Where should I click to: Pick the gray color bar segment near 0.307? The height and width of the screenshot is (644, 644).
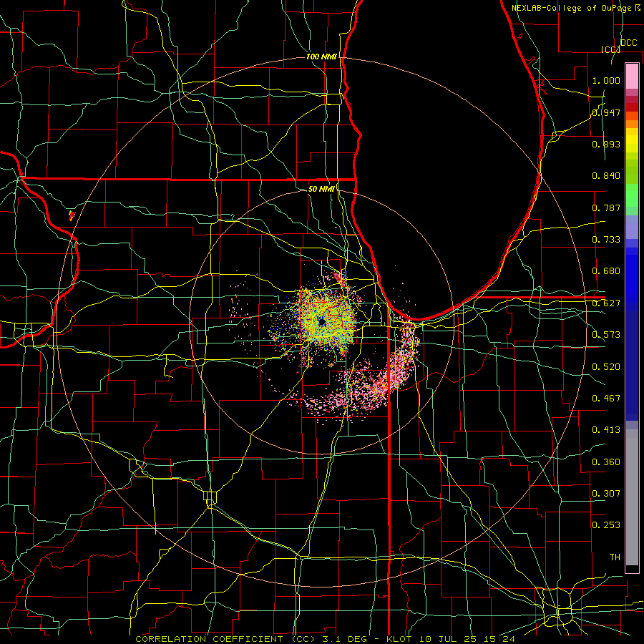[632, 497]
